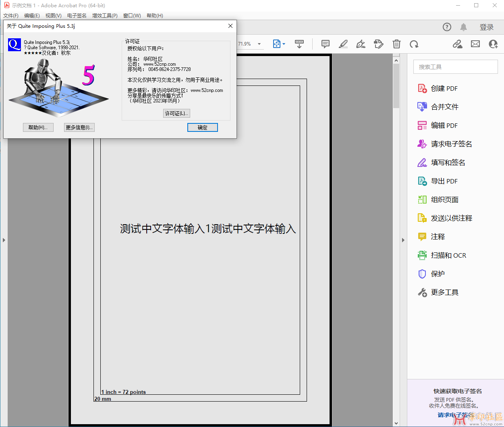504x427 pixels.
Task: Click 确定 to close the About dialog
Action: [203, 127]
